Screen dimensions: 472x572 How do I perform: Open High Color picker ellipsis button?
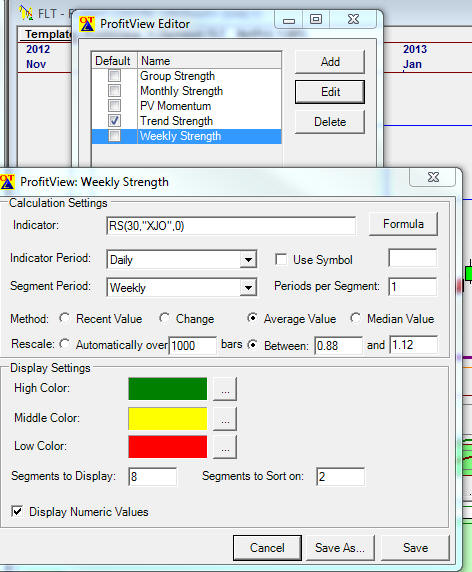225,389
